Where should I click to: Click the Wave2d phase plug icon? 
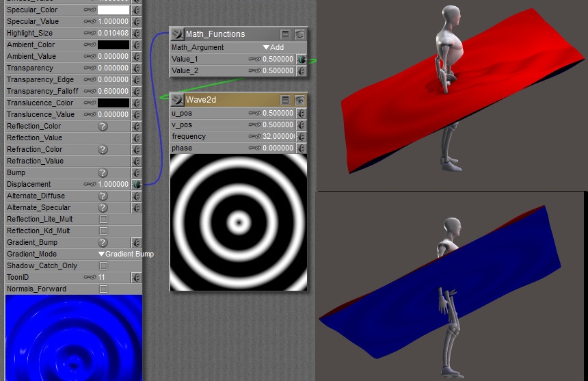(x=302, y=148)
